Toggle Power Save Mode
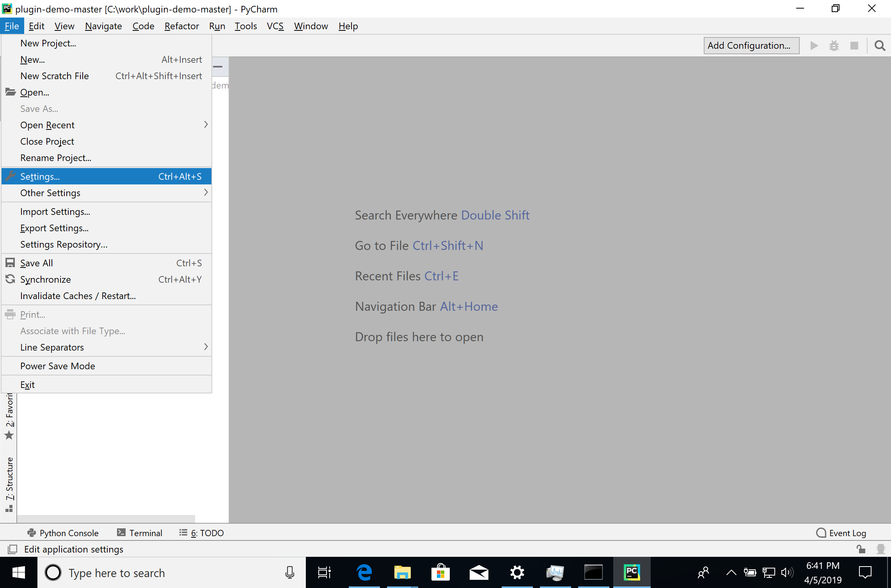This screenshot has width=891, height=588. (106, 366)
